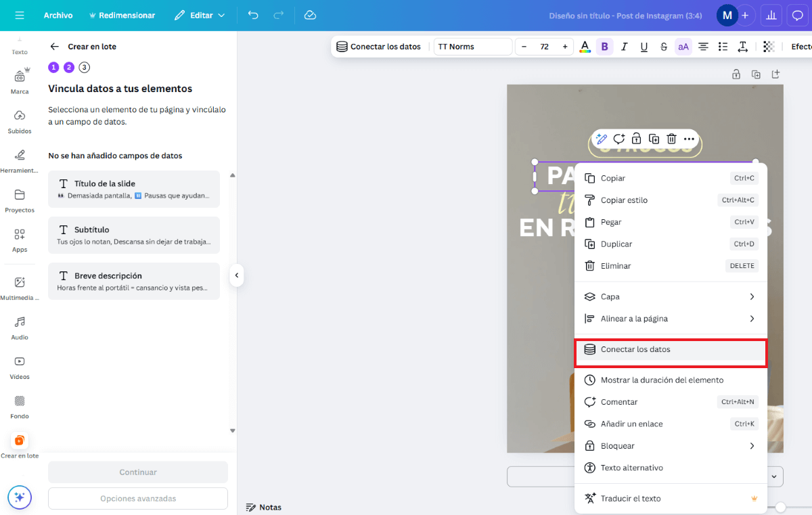Screen dimensions: 812x515
Task: Click Archivo in the top menu bar
Action: (58, 14)
